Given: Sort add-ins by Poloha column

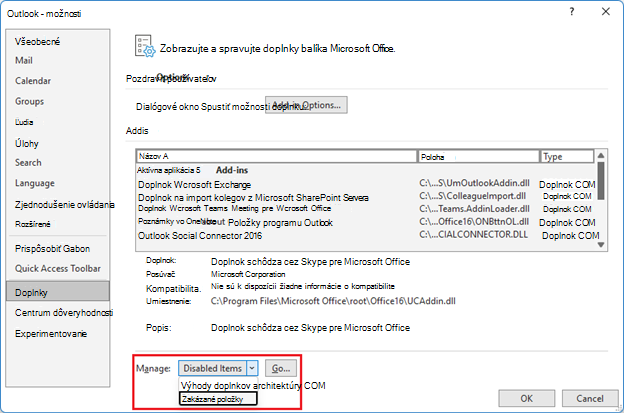Looking at the screenshot, I should tap(478, 156).
